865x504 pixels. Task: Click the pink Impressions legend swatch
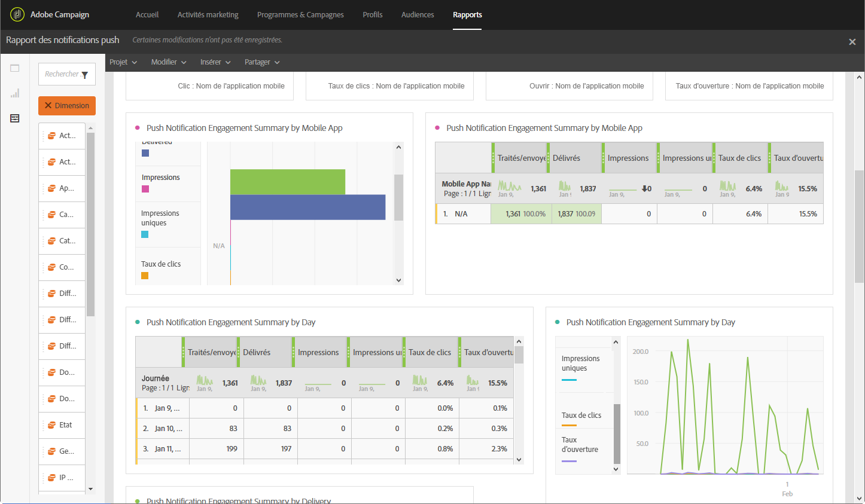point(145,189)
